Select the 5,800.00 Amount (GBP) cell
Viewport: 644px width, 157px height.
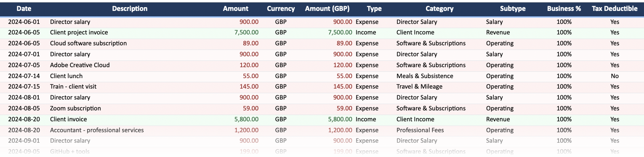[x=340, y=119]
